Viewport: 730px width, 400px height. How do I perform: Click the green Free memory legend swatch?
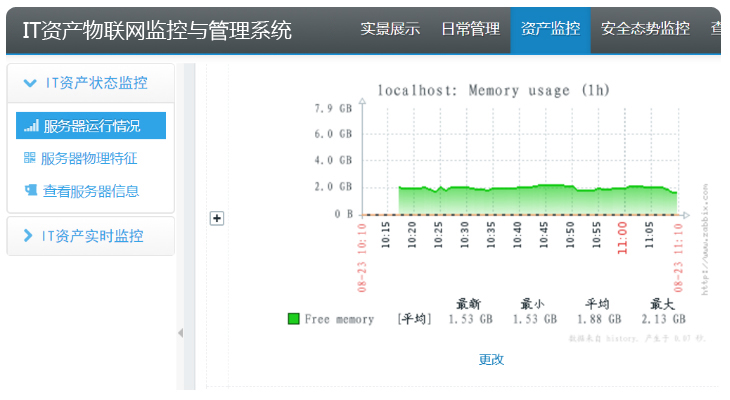[293, 319]
